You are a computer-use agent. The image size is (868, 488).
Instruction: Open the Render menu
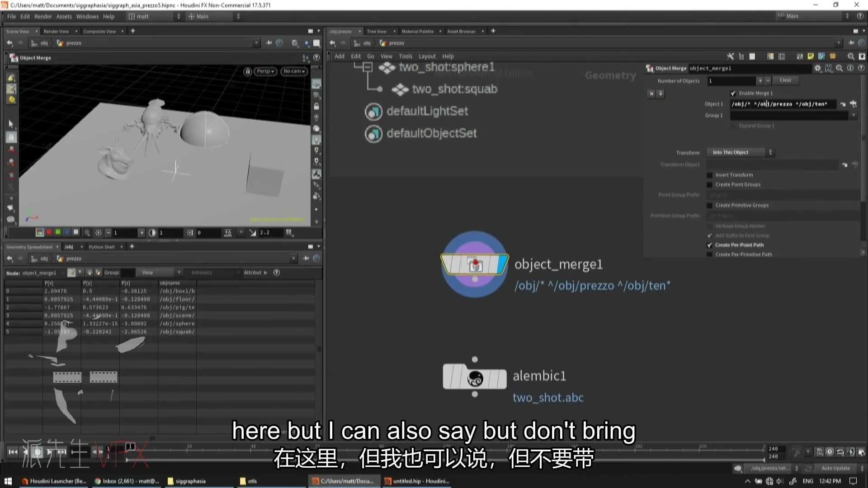(x=43, y=16)
